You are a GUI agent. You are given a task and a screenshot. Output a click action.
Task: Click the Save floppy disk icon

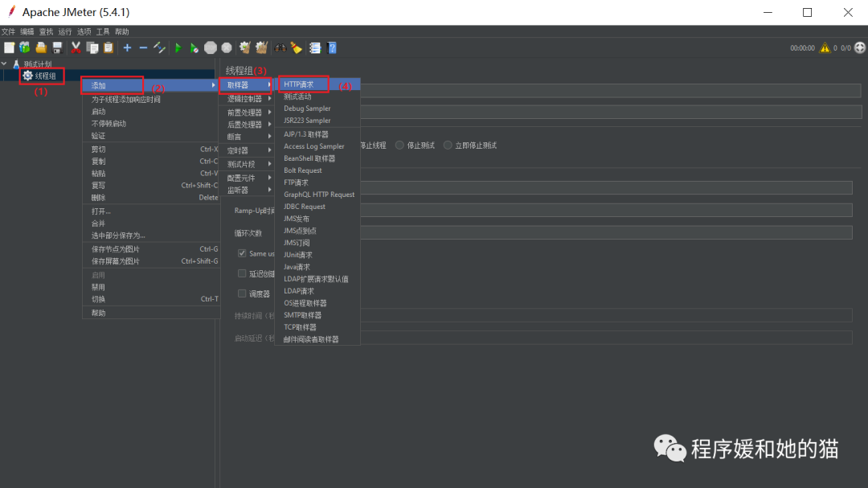point(57,48)
